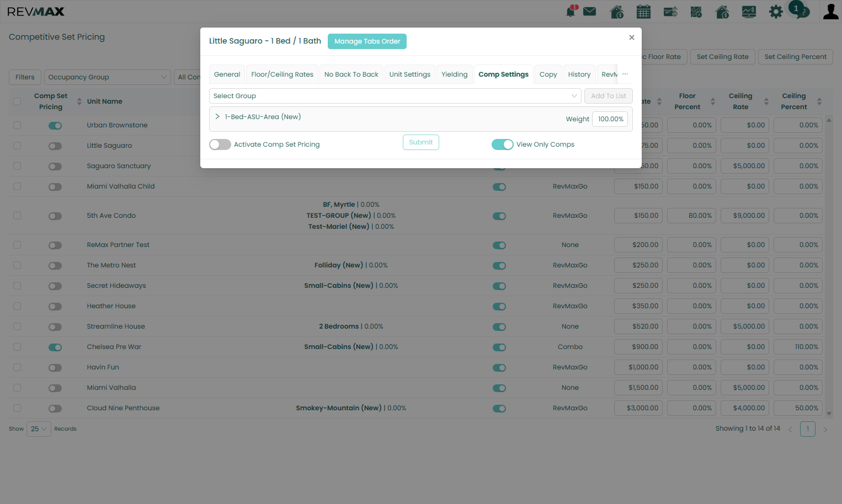
Task: Sort the Ceiling Rate column
Action: pos(766,101)
